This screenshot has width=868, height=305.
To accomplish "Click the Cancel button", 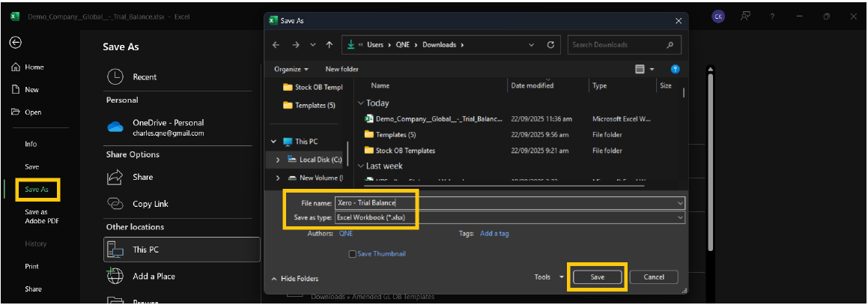I will tap(654, 277).
